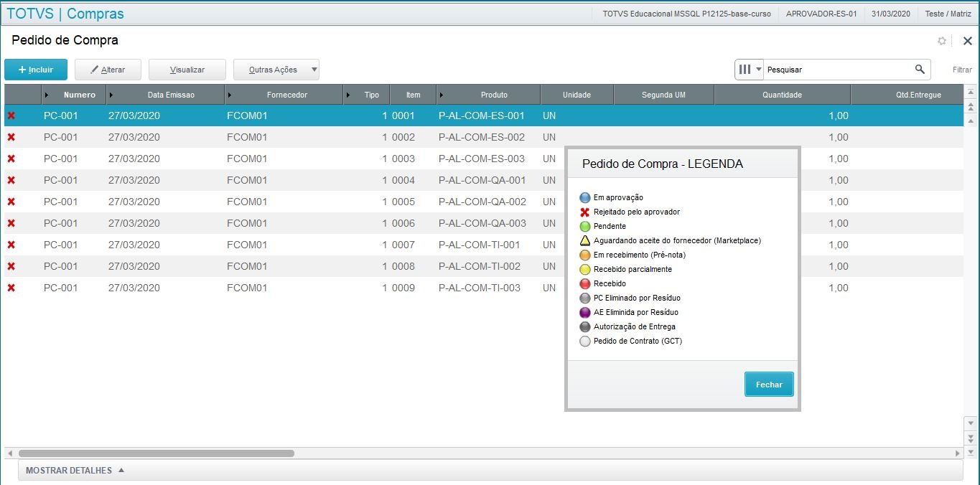Image resolution: width=980 pixels, height=485 pixels.
Task: Click yellow Recebido parcialmente legend icon
Action: coord(585,269)
